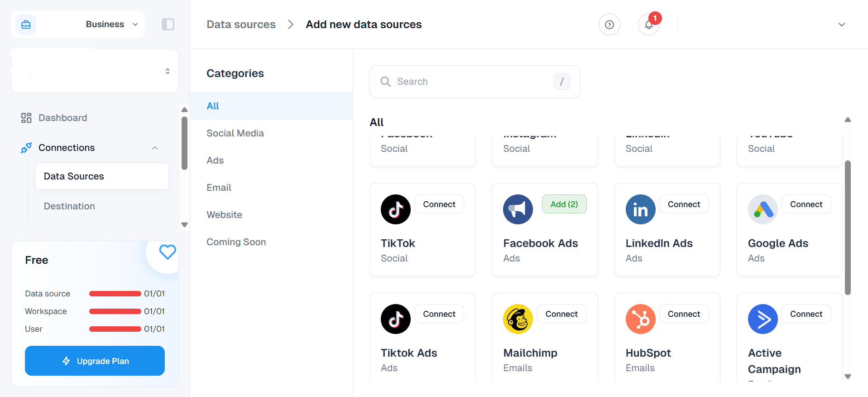The image size is (868, 397).
Task: Select the Social Media category
Action: [x=235, y=133]
